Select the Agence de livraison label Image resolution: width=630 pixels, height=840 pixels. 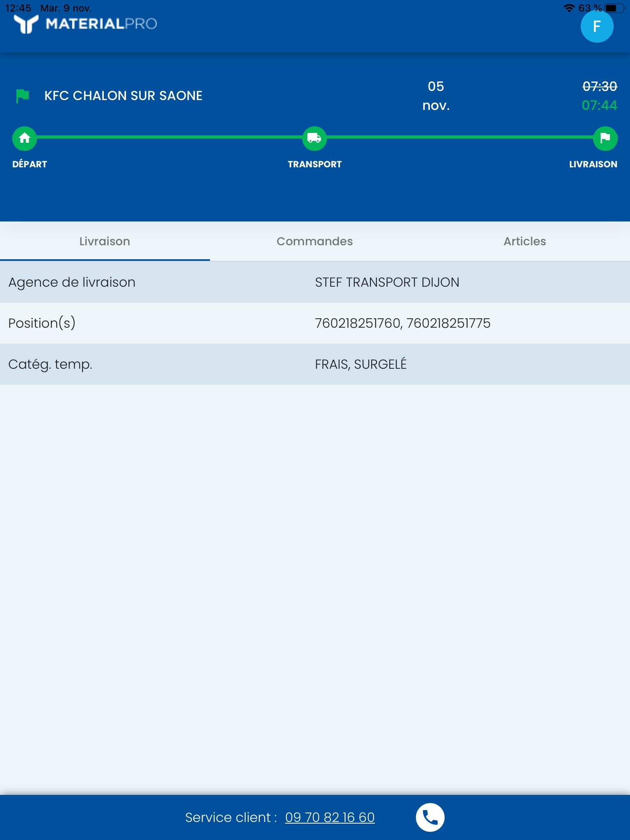tap(72, 282)
